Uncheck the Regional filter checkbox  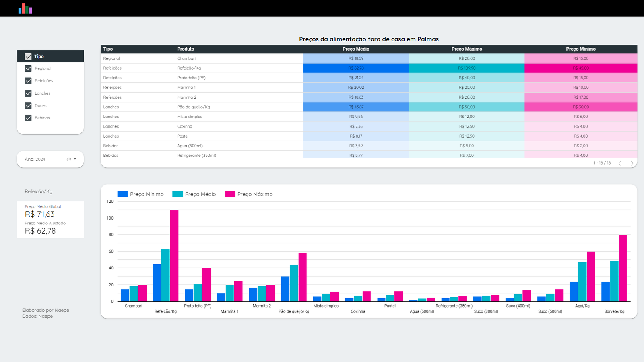(x=28, y=68)
